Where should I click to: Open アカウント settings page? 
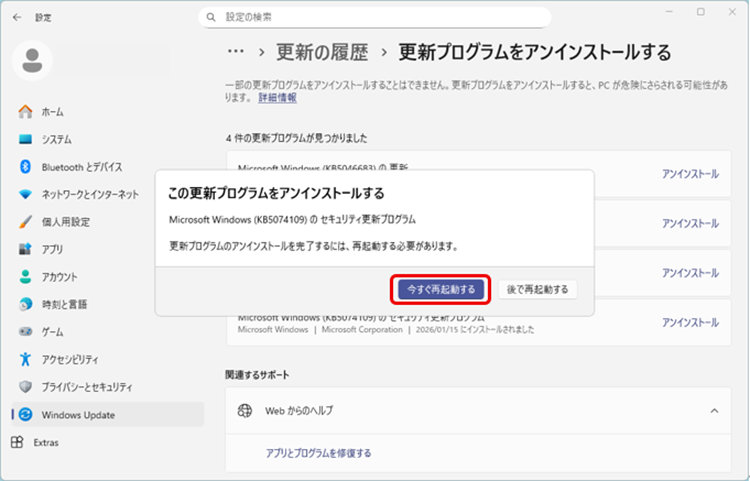click(x=59, y=276)
